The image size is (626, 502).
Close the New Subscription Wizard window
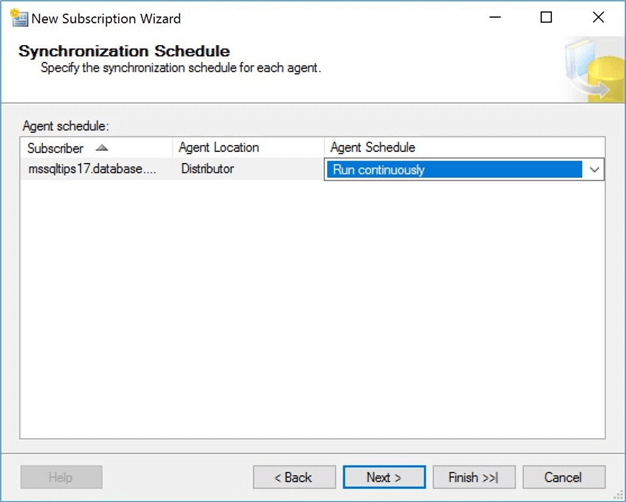pyautogui.click(x=598, y=18)
